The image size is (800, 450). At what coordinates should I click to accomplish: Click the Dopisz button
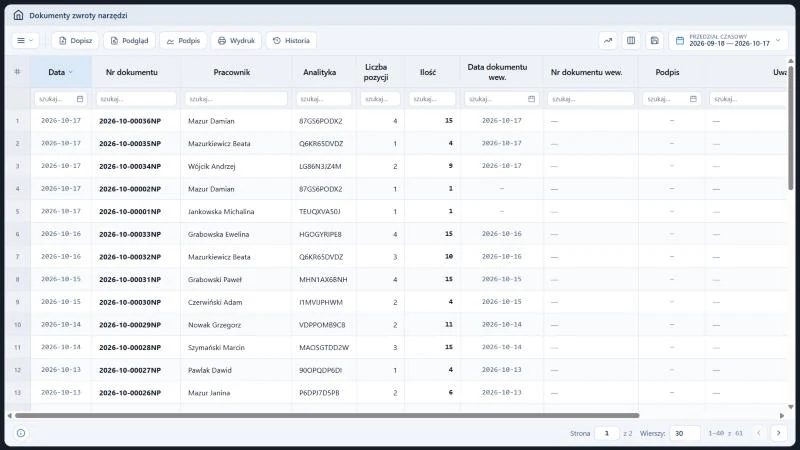pos(75,40)
